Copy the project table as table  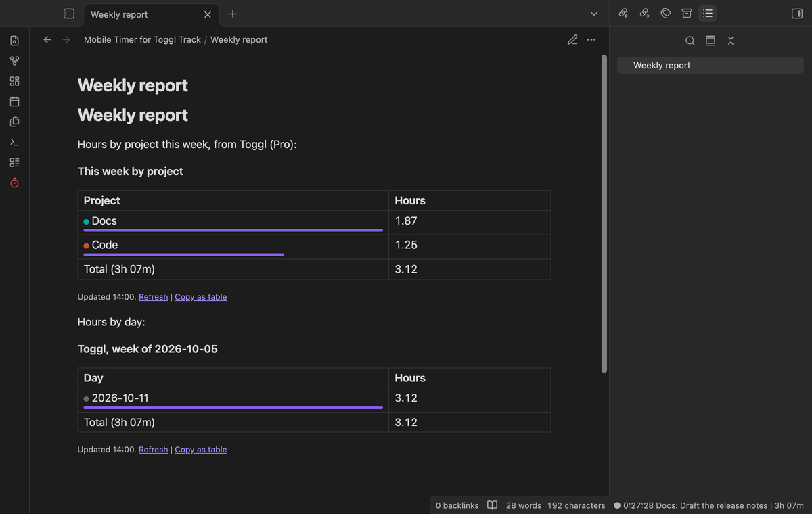[x=201, y=297]
